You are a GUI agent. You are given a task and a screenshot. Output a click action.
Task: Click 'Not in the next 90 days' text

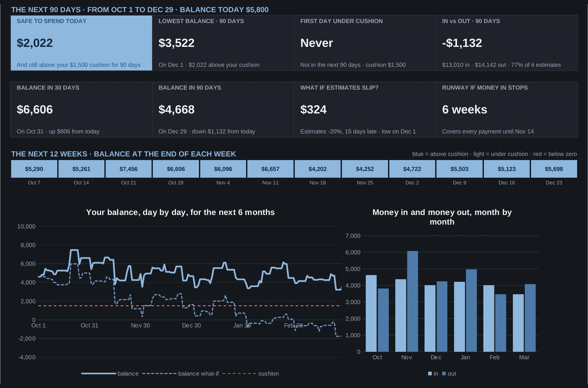click(x=330, y=65)
